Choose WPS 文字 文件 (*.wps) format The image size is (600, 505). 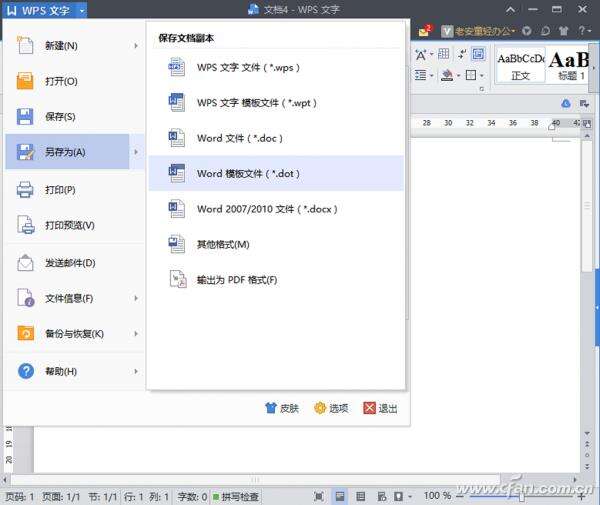pyautogui.click(x=276, y=67)
